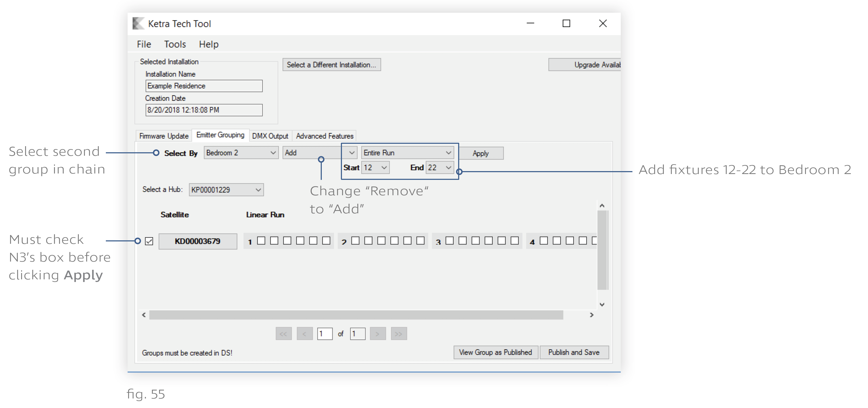868x408 pixels.
Task: Check the first box in linear run 4
Action: point(544,241)
